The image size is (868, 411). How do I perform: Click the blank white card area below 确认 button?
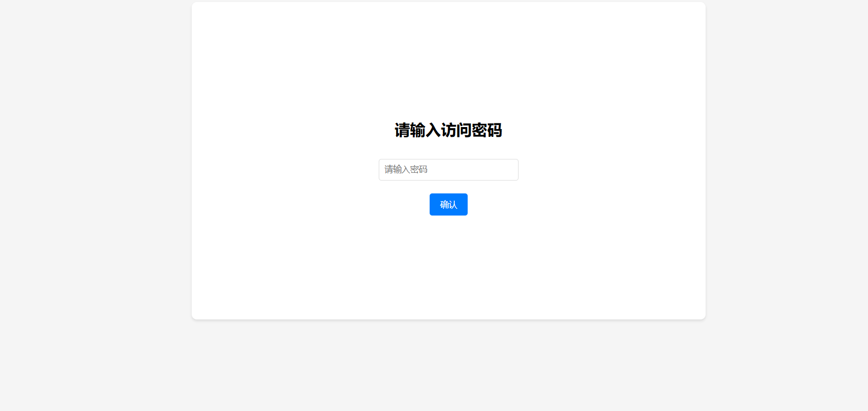click(x=448, y=267)
